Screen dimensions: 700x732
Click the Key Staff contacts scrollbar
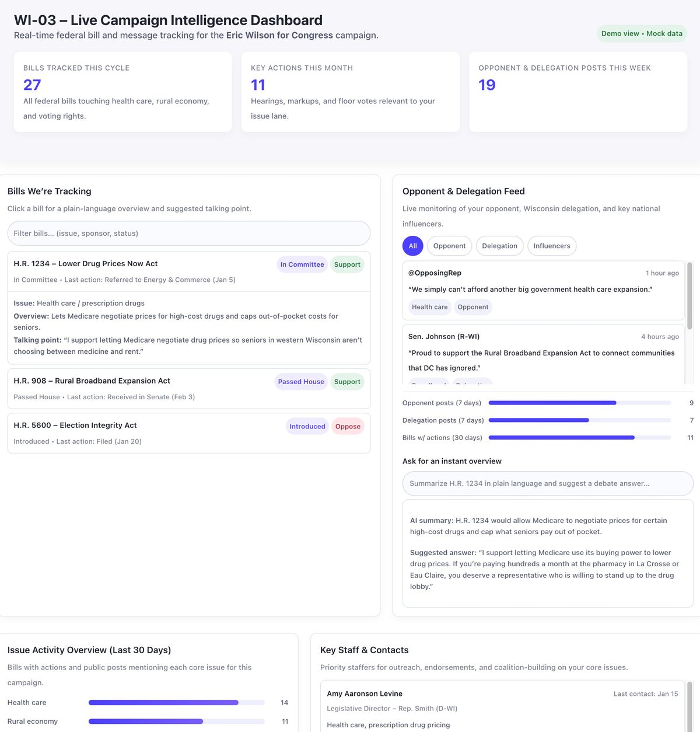689,706
